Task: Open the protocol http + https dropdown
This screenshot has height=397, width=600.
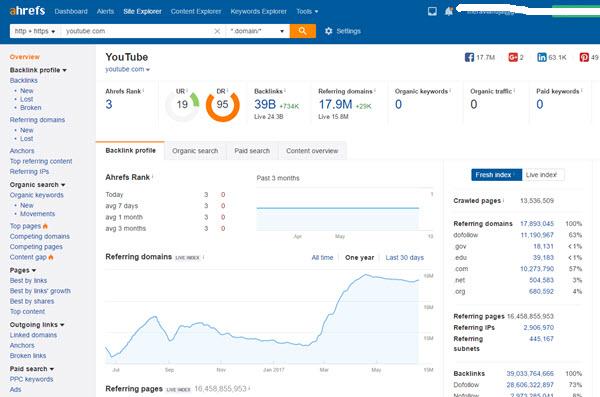Action: [35, 31]
